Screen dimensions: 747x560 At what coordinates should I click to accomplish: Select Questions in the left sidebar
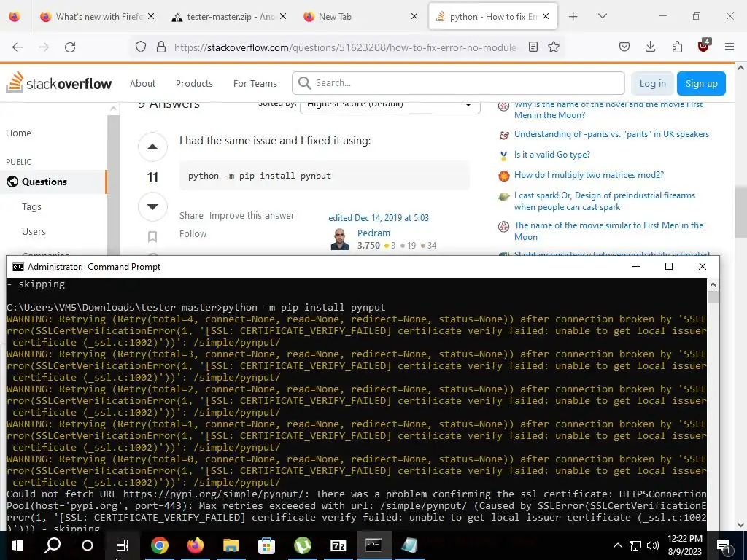tap(53, 182)
